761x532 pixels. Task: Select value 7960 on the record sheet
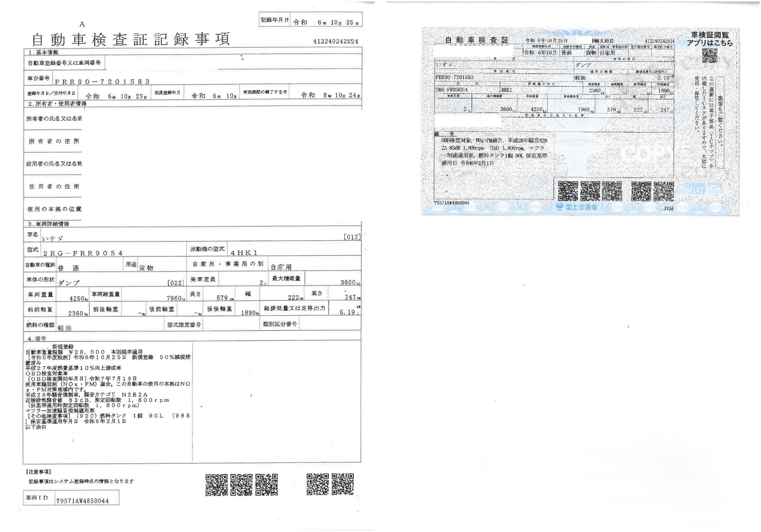[174, 298]
